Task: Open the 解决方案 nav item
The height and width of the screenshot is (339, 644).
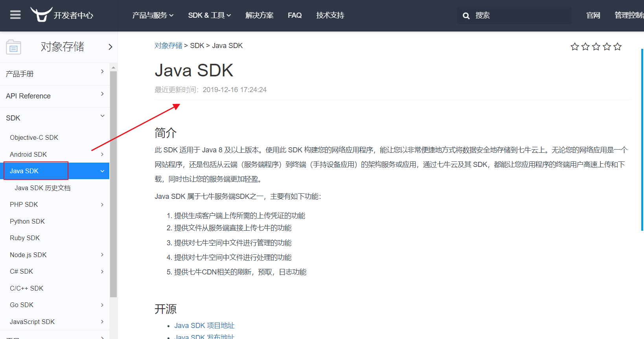Action: [x=259, y=15]
